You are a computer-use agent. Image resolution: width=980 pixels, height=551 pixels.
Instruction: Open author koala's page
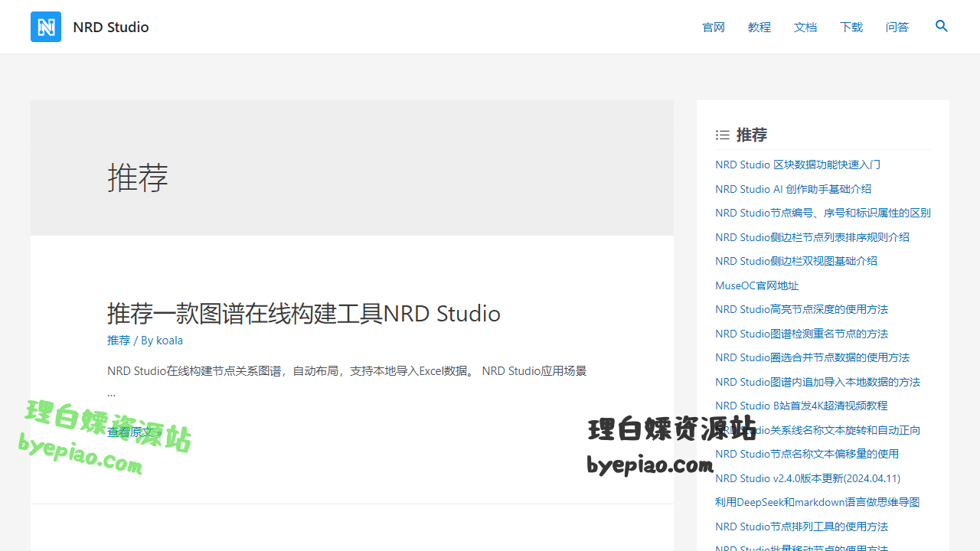point(169,340)
